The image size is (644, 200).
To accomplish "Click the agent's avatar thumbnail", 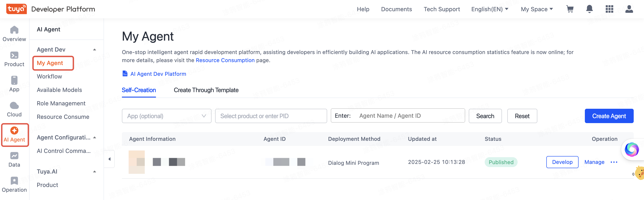I will click(x=136, y=162).
